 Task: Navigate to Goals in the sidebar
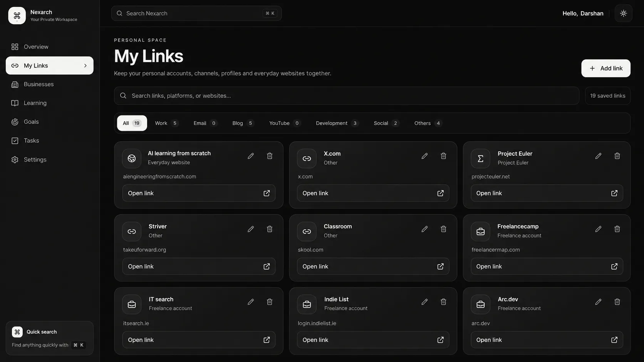(50, 122)
